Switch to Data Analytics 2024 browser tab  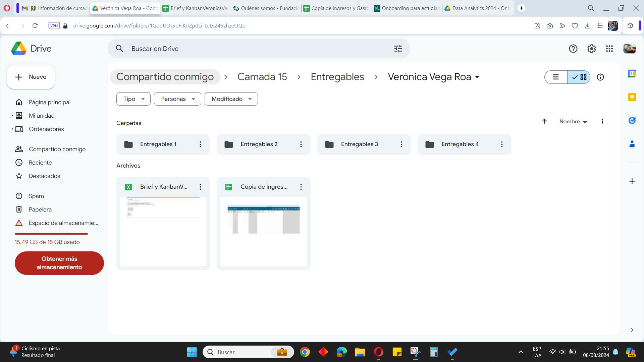(x=477, y=8)
